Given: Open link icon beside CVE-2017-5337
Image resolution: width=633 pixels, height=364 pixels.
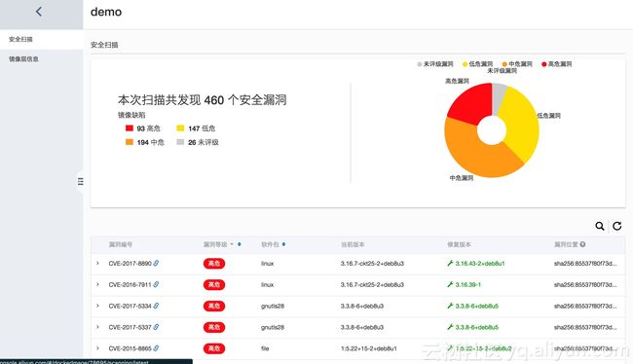Looking at the screenshot, I should coord(156,327).
